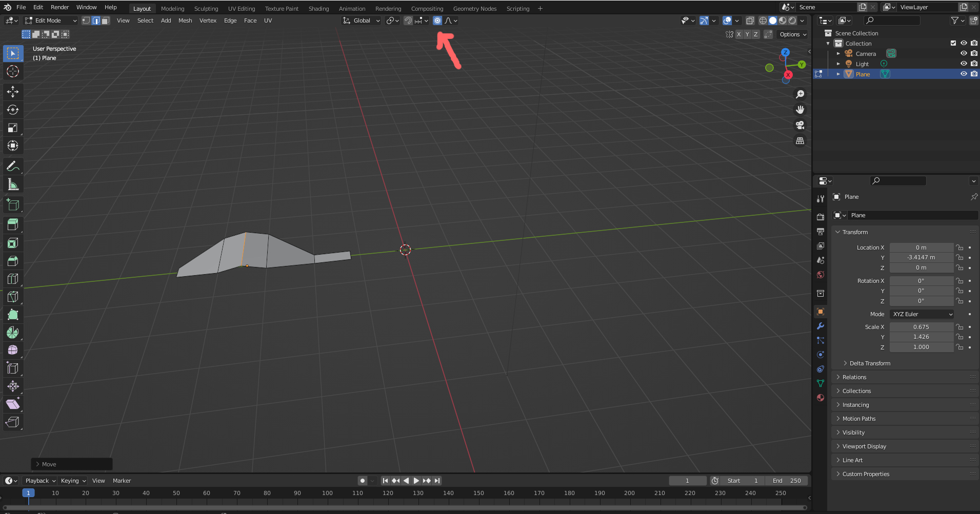Click the viewport zoom magnifier icon

(x=800, y=94)
